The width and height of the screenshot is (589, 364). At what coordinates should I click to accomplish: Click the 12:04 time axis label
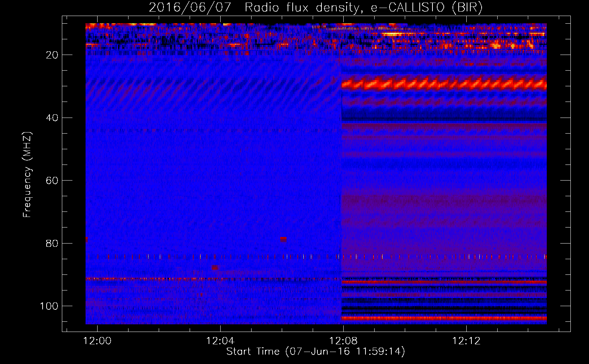click(x=220, y=341)
